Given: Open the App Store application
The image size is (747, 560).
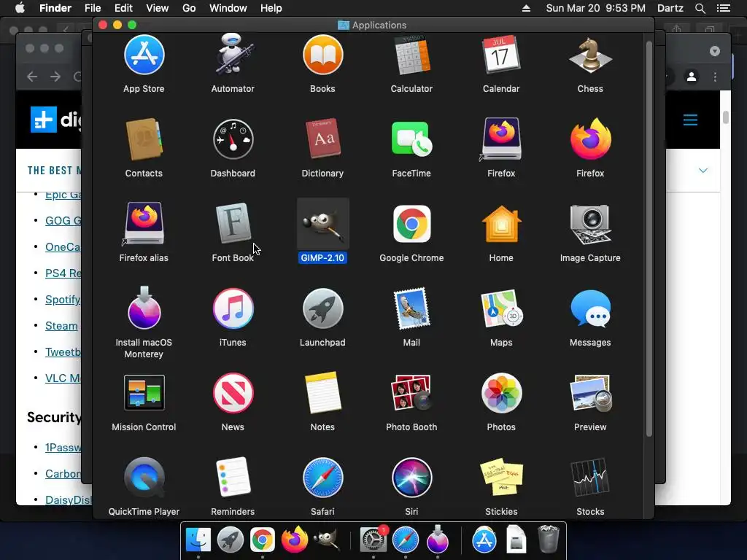Looking at the screenshot, I should click(144, 55).
